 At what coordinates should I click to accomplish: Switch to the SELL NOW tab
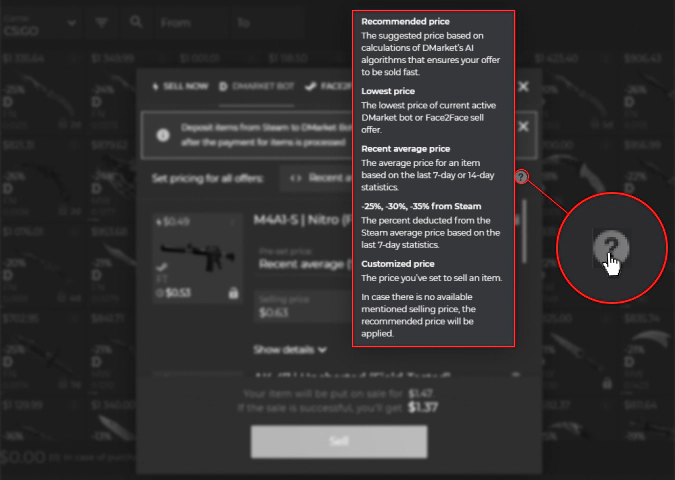point(180,87)
